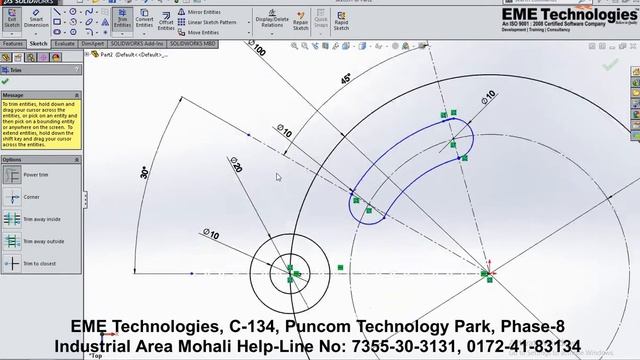Image resolution: width=640 pixels, height=360 pixels.
Task: Select the Centerpoint Arc tool
Action: 73,22
